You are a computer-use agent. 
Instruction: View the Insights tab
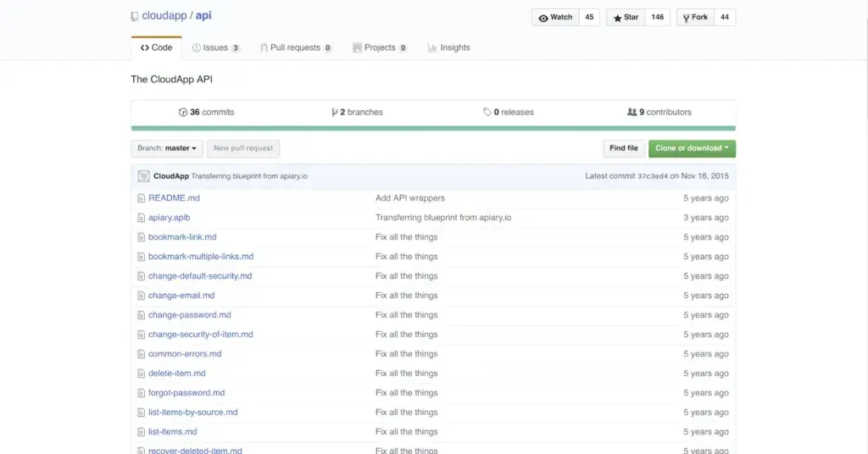pos(449,47)
